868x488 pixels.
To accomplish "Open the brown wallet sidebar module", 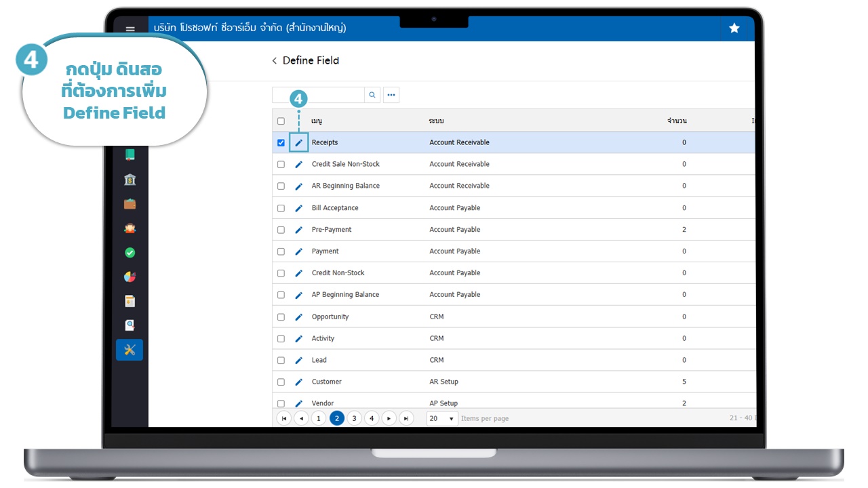I will point(130,204).
